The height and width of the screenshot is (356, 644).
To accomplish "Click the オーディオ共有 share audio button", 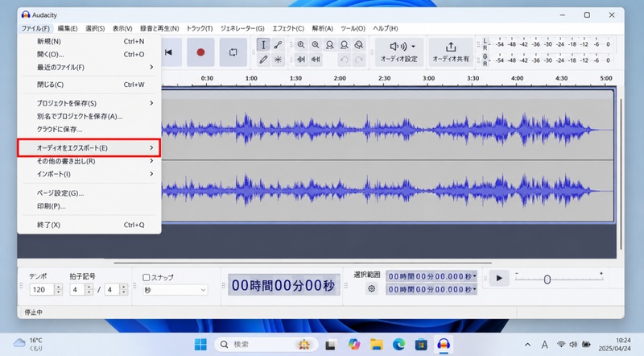I will coord(451,52).
